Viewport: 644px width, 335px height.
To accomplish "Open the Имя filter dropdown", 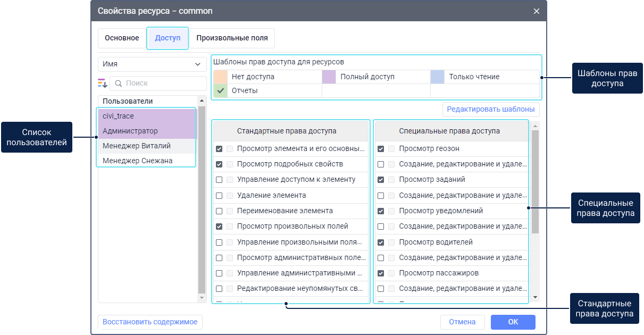I will (x=152, y=64).
